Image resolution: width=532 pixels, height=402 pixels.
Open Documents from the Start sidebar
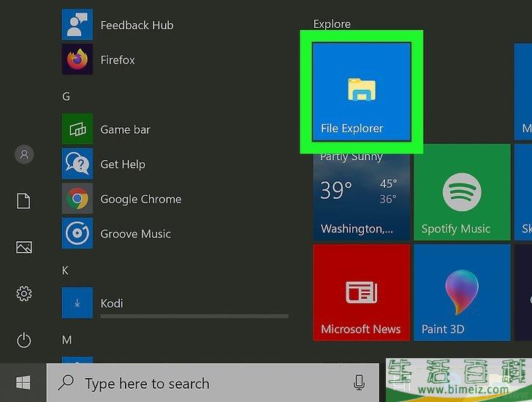[x=23, y=201]
